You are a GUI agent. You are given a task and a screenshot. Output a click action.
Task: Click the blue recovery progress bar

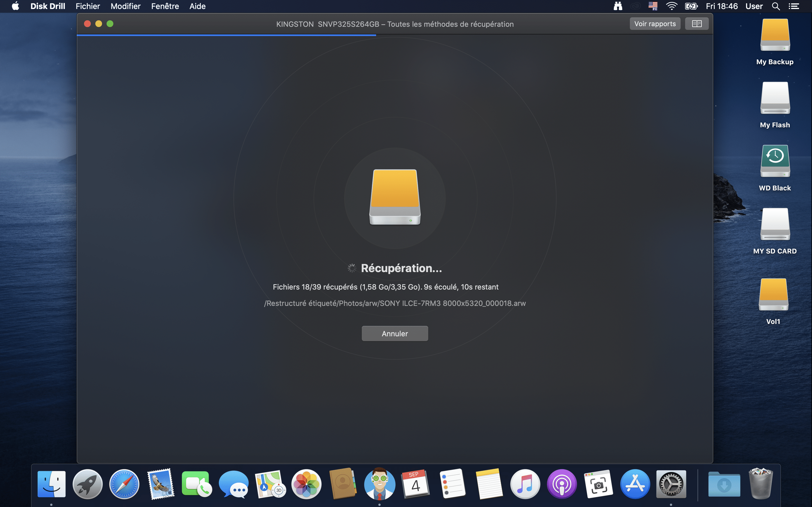pyautogui.click(x=226, y=35)
